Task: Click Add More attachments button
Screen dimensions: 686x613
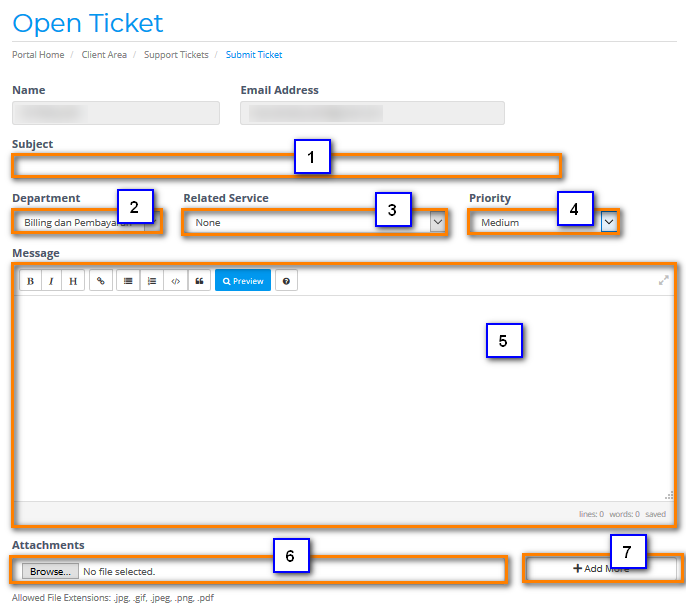Action: [x=601, y=568]
